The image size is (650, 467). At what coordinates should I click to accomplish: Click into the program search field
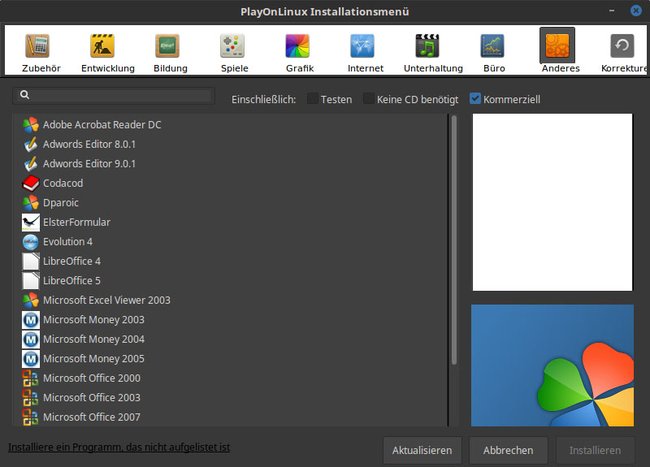[x=114, y=95]
